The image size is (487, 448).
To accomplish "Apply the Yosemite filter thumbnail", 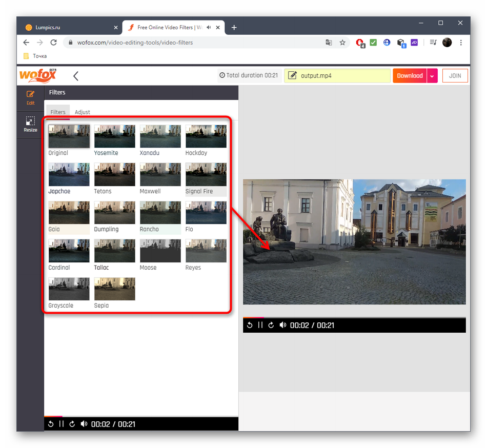I will 114,136.
